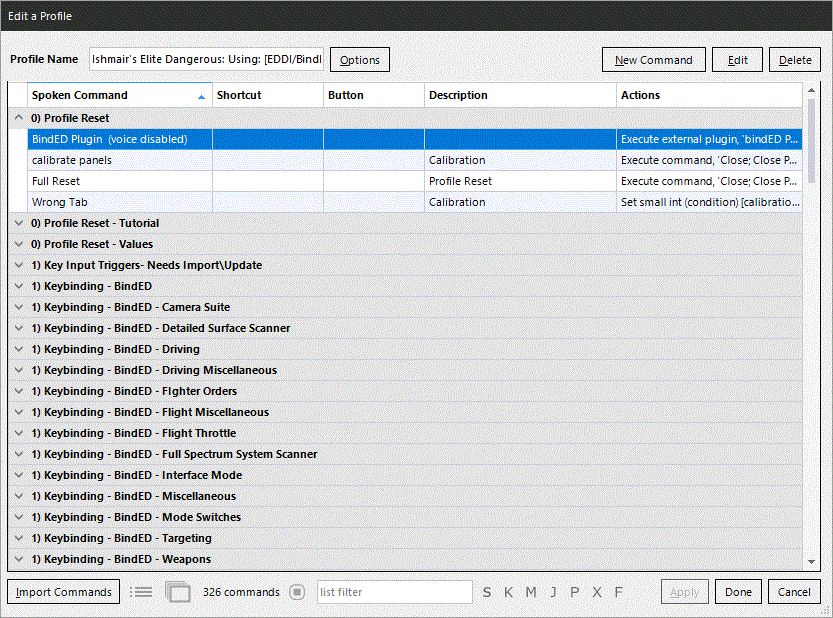Click the '326 commands' count label
Image resolution: width=833 pixels, height=618 pixels.
coord(241,592)
